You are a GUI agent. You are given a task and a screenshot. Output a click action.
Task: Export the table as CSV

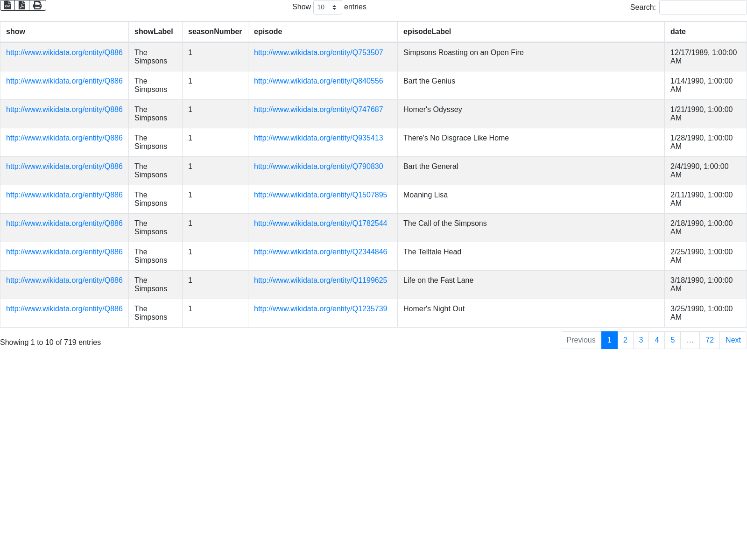point(7,5)
